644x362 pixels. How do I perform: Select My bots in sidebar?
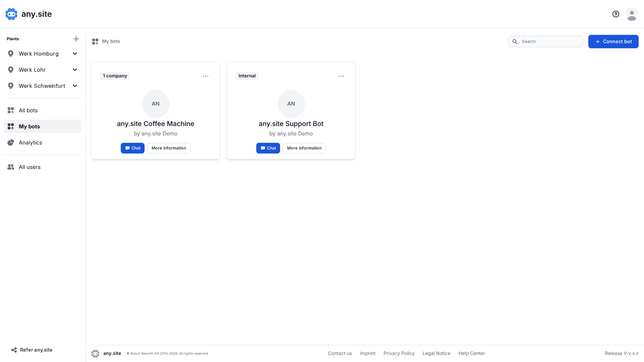point(43,126)
